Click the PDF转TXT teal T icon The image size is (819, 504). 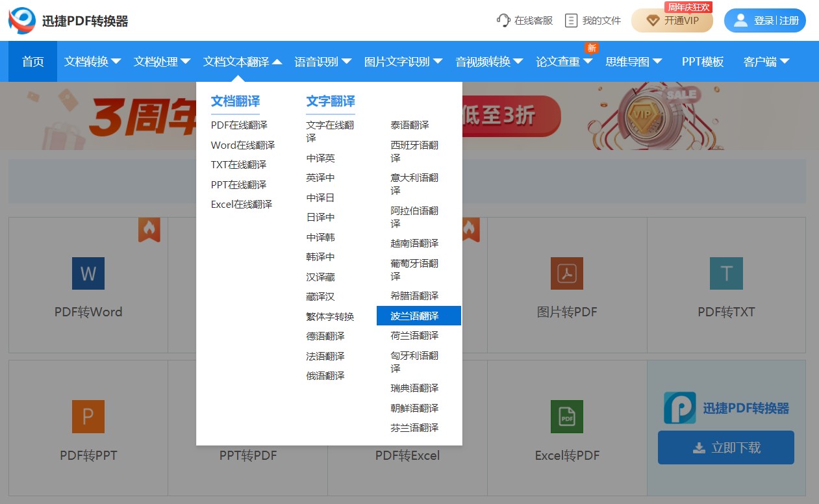726,273
